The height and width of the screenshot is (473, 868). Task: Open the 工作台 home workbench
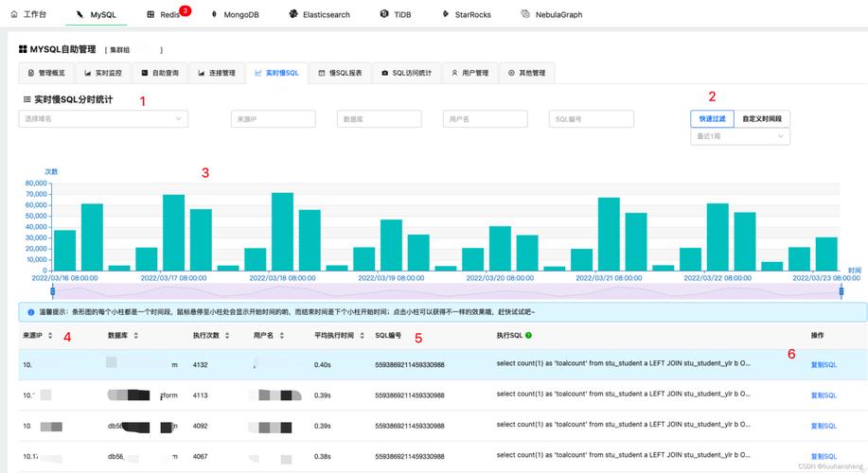28,14
